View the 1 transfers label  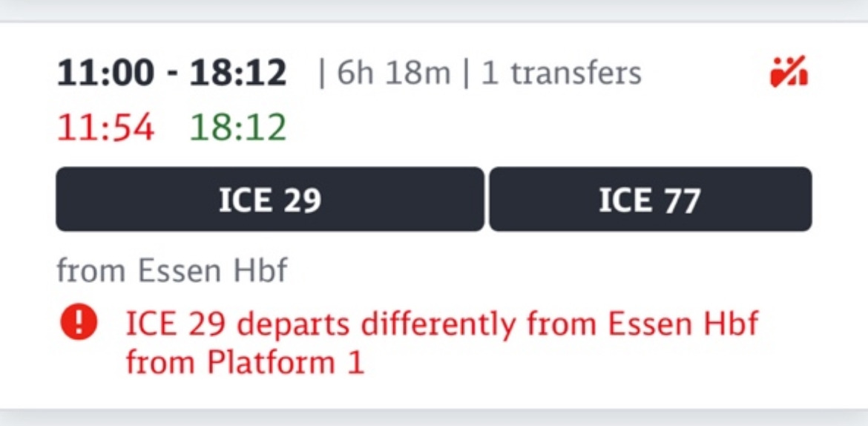pos(561,73)
